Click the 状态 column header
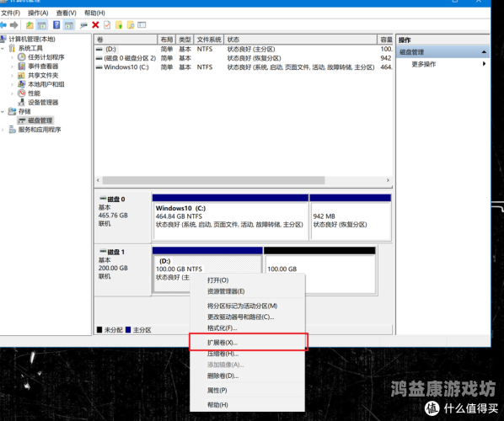 tap(300, 40)
